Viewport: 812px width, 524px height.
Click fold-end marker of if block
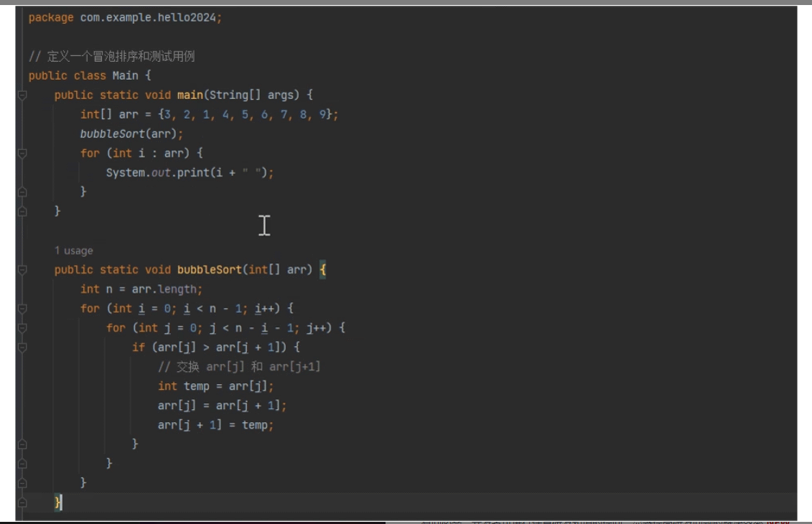pos(22,444)
